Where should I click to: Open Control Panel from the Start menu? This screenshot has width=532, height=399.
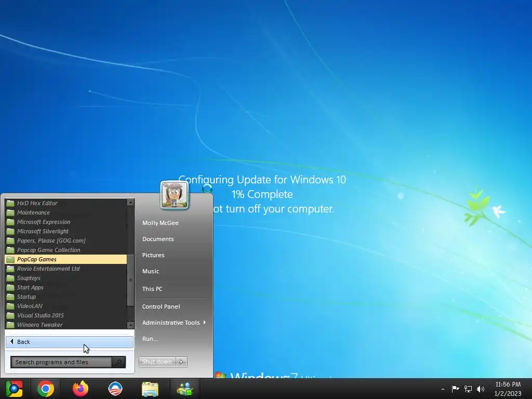161,307
